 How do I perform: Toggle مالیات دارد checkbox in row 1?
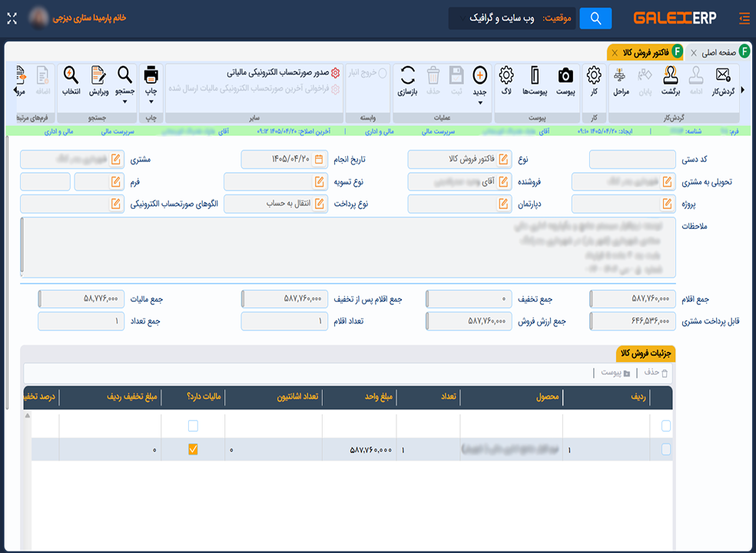[x=193, y=449]
